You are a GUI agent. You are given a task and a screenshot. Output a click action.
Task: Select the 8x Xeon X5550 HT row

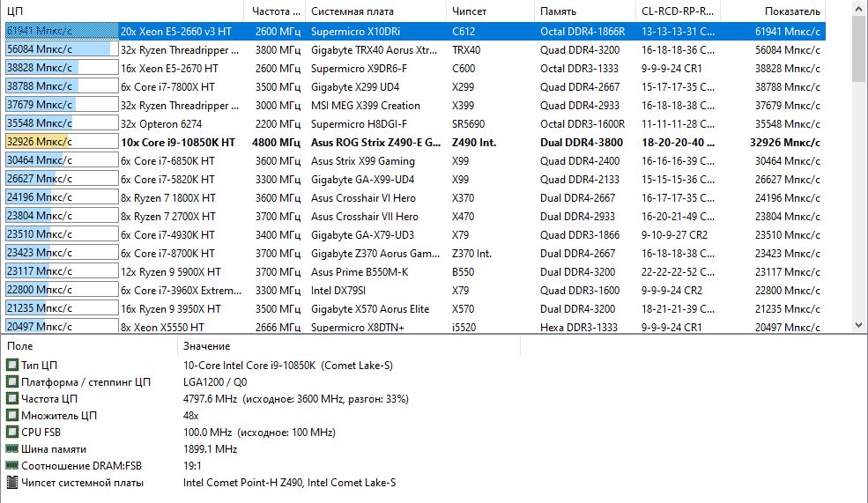click(415, 327)
